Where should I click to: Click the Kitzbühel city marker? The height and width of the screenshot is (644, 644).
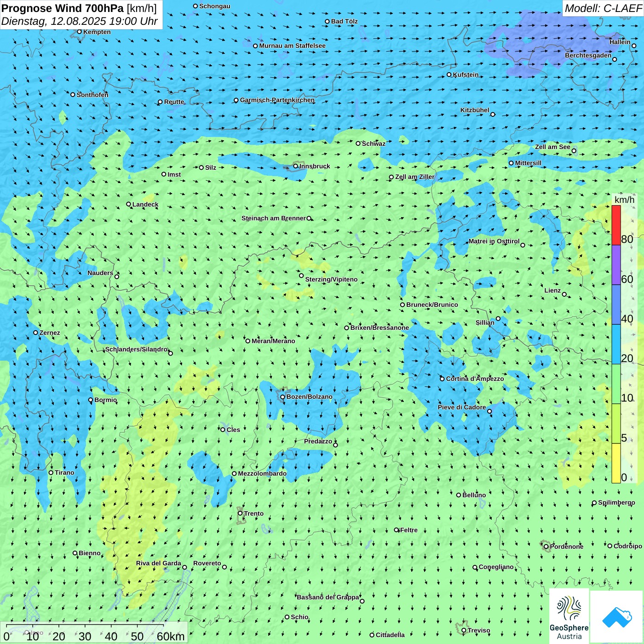click(x=493, y=115)
